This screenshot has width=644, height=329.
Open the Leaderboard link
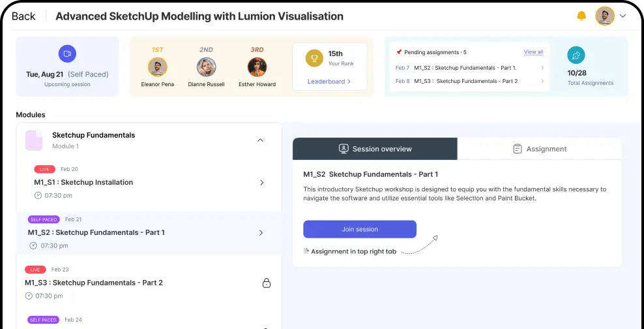tap(329, 82)
